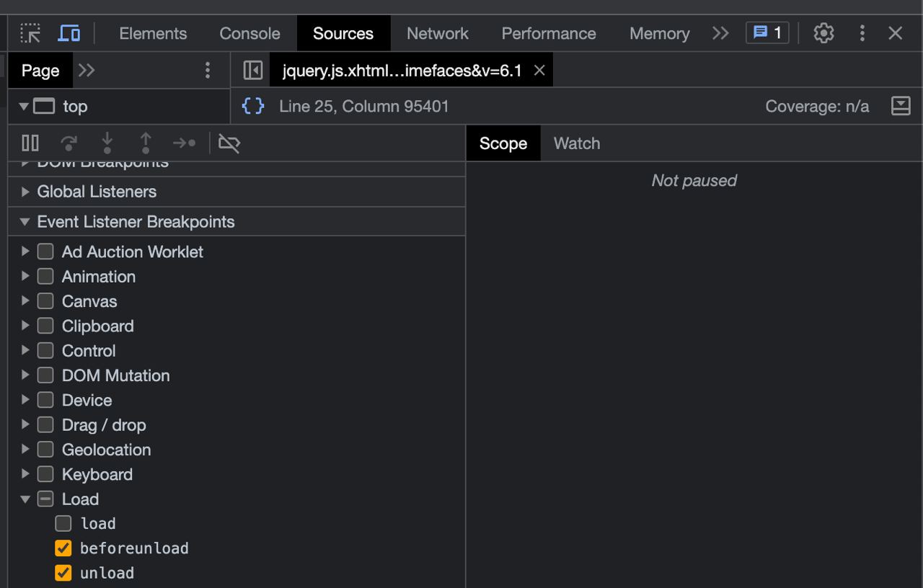923x588 pixels.
Task: Close the jquery.js.xhtml file tab
Action: (x=539, y=71)
